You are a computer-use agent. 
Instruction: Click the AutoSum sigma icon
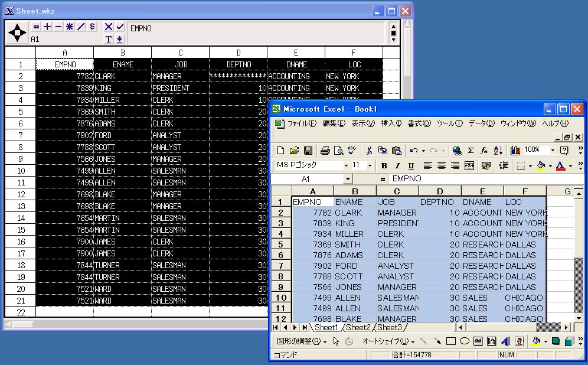[471, 151]
